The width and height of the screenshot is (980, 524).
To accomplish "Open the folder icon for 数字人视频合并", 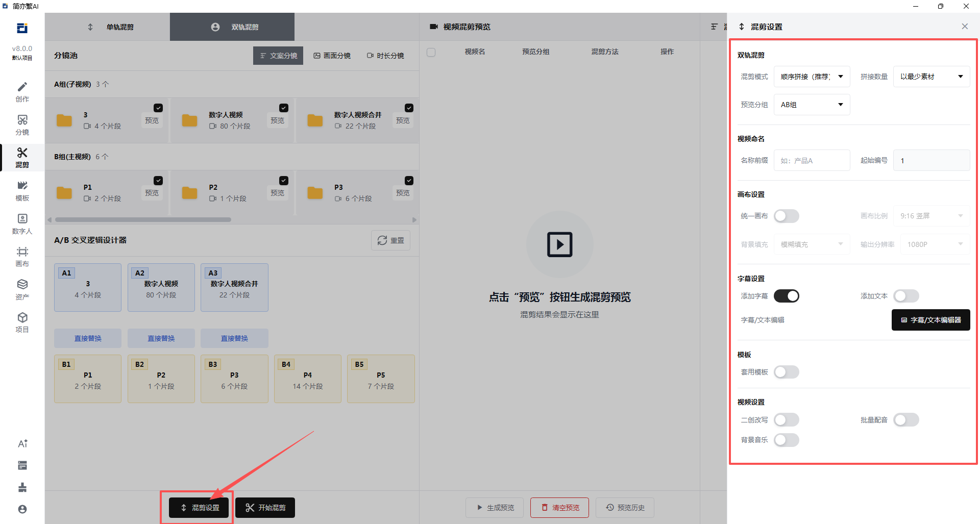I will coord(315,120).
